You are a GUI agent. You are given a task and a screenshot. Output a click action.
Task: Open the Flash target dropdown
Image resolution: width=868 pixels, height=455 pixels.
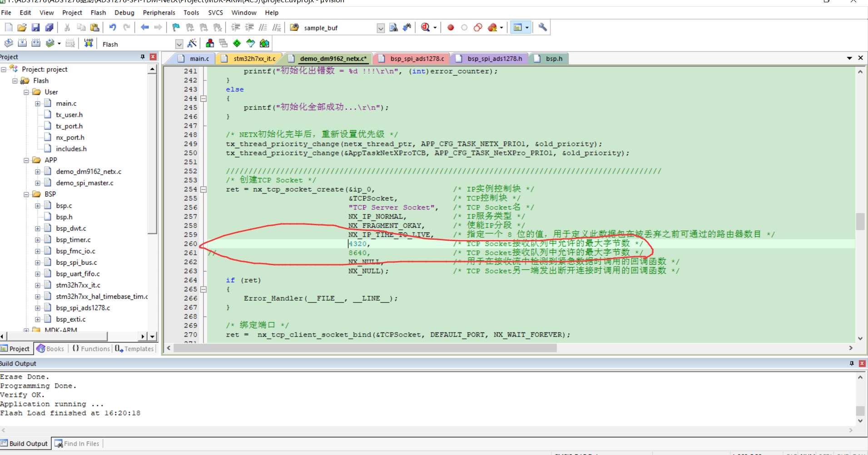click(179, 44)
